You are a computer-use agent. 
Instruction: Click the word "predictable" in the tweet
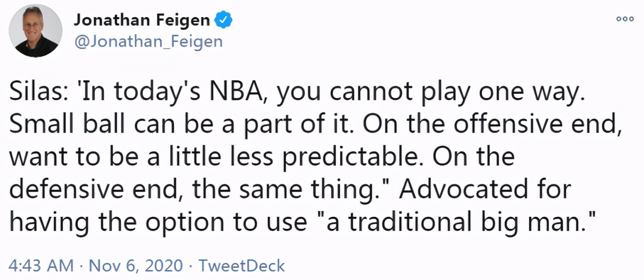[349, 158]
